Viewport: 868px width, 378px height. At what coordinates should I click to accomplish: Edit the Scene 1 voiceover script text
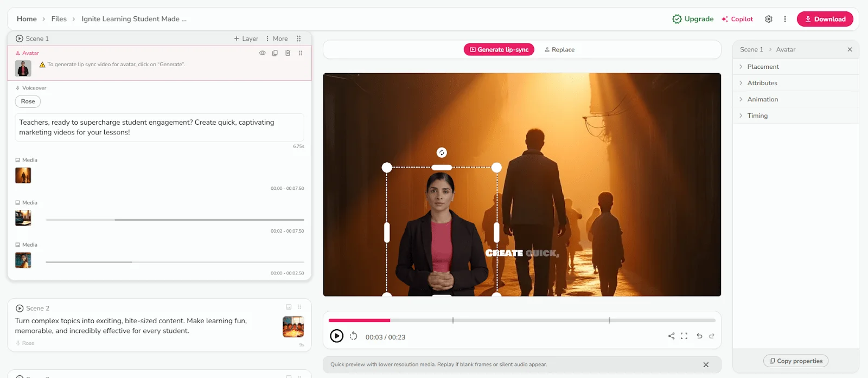pos(159,127)
